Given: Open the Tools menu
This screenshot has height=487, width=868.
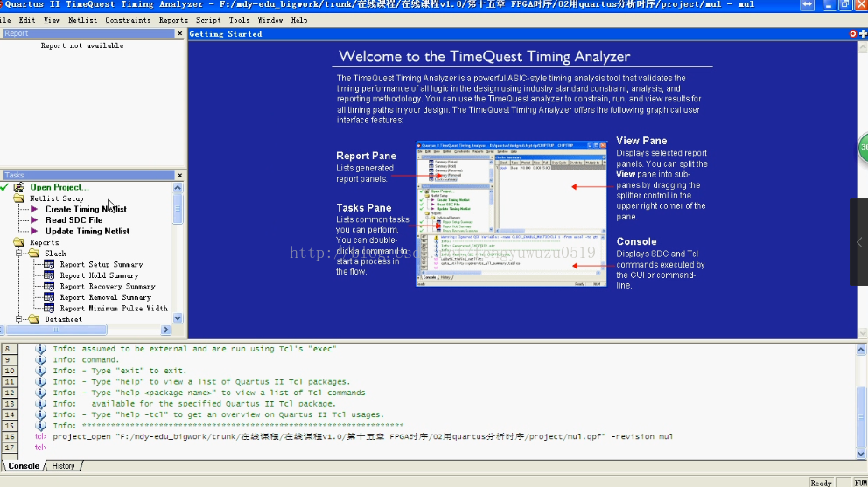Looking at the screenshot, I should click(239, 20).
